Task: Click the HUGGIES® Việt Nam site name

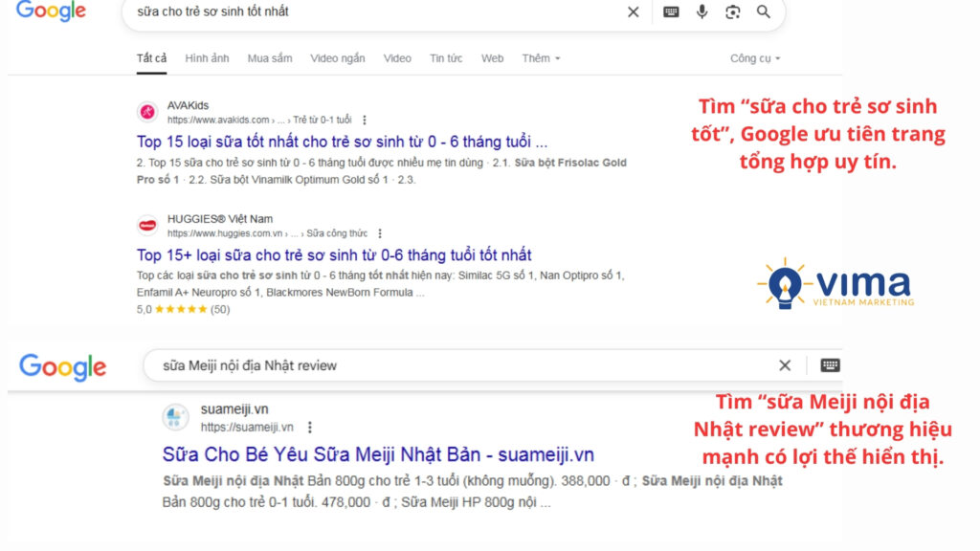Action: tap(220, 219)
